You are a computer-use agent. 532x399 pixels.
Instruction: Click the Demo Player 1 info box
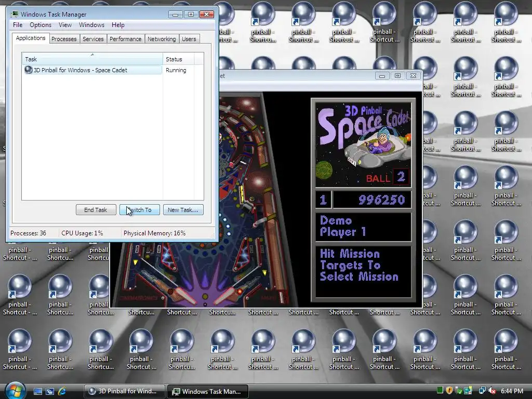coord(363,227)
